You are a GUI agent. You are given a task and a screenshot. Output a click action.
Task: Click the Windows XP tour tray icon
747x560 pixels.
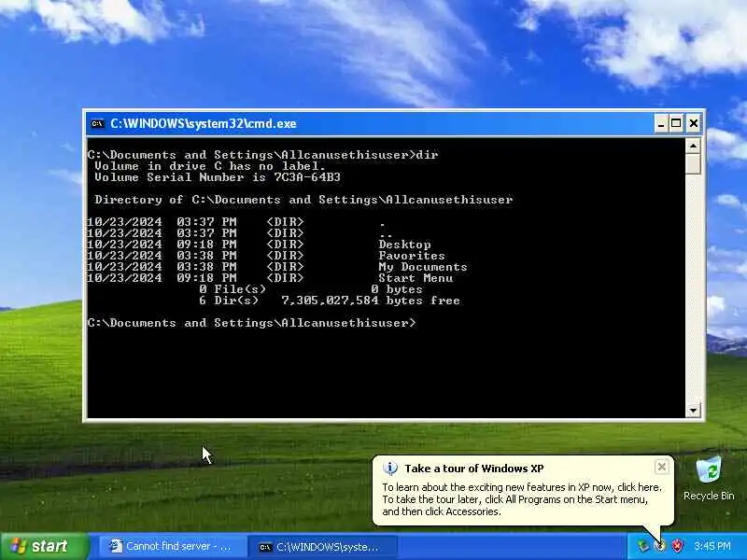(x=660, y=546)
